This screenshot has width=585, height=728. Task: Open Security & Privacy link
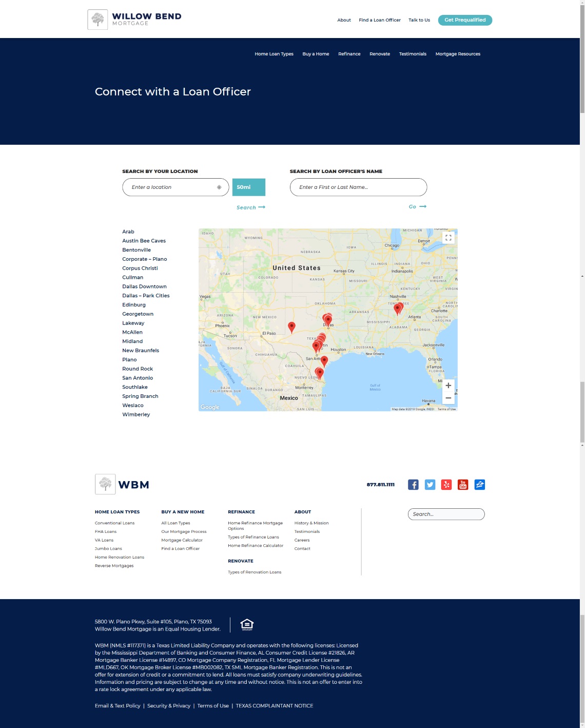click(x=169, y=706)
